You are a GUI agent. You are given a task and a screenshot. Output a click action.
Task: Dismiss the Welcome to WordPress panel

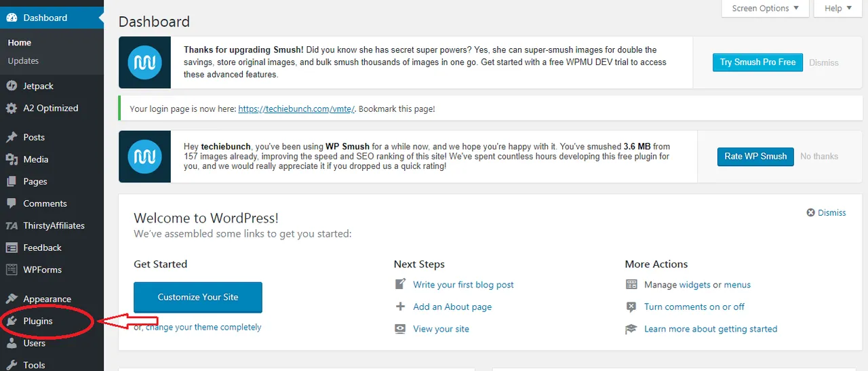(826, 212)
